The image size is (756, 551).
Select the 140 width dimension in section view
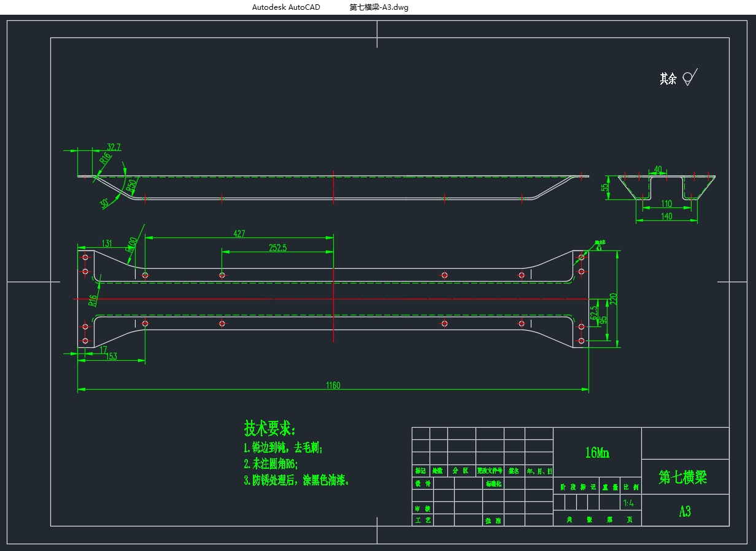[666, 216]
